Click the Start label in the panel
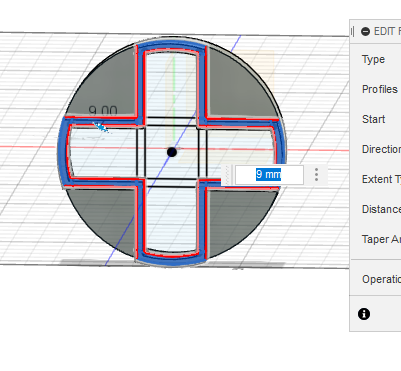401x371 pixels. point(373,119)
